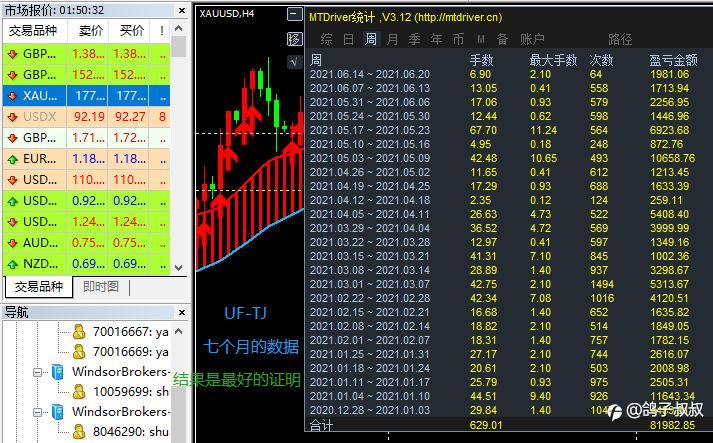Select the 周 weekly tab

371,40
